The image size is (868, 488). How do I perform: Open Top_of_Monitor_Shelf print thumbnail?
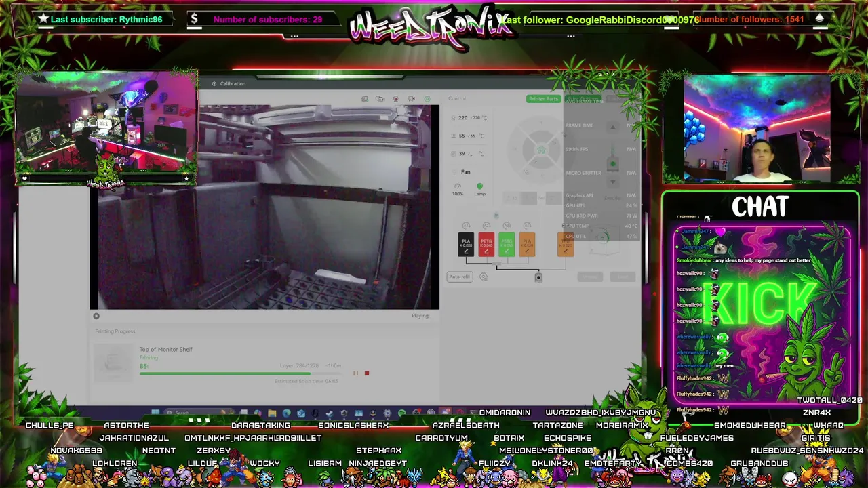(x=114, y=361)
